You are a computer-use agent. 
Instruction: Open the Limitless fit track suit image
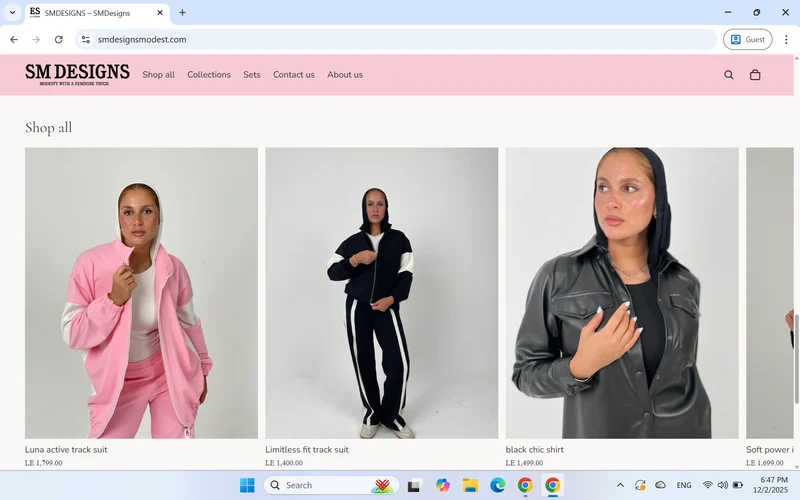(x=382, y=293)
